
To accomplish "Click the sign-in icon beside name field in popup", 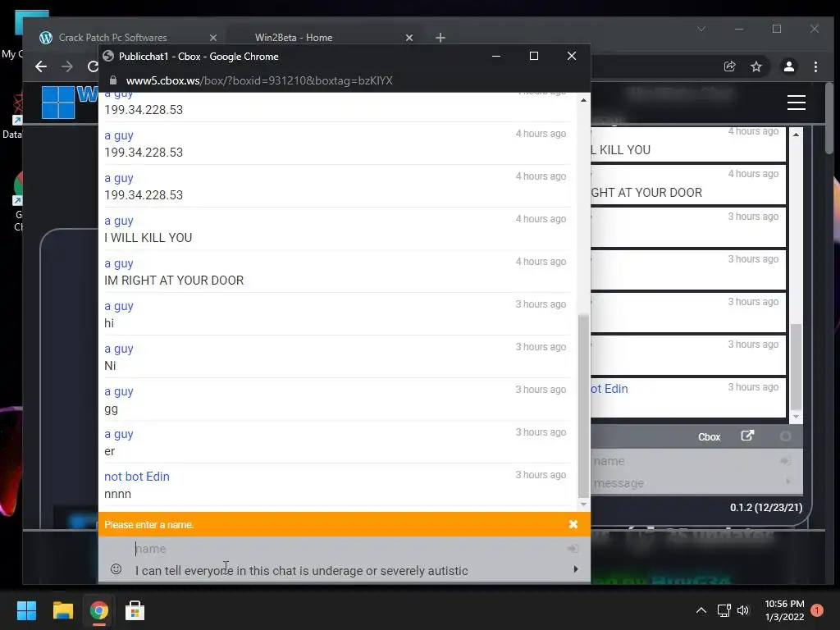I will click(x=573, y=549).
